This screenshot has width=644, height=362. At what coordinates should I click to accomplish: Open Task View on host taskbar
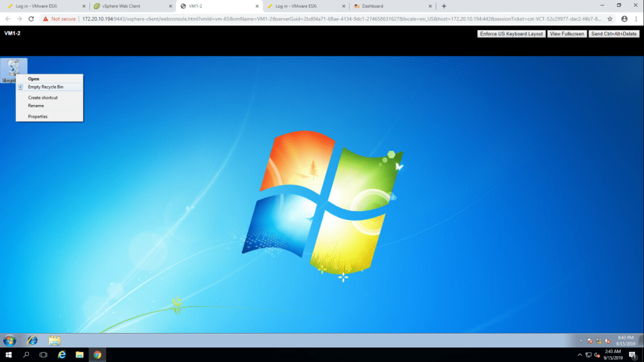click(x=43, y=355)
